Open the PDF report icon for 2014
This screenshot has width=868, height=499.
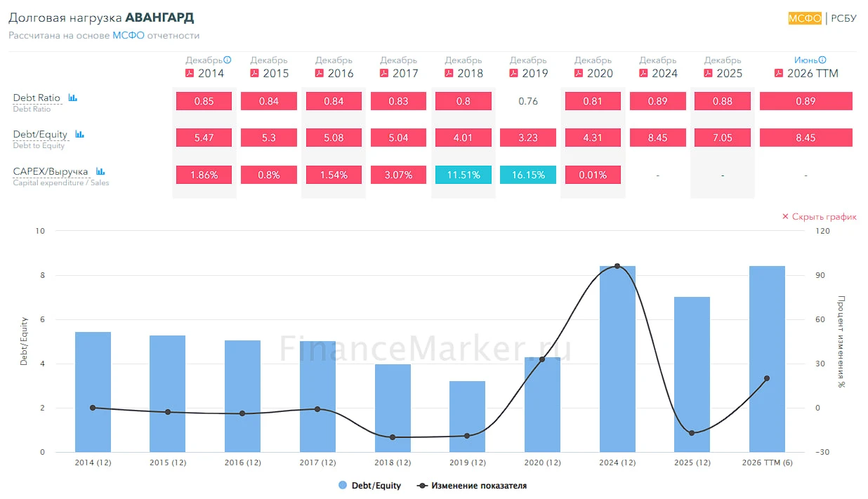pyautogui.click(x=189, y=73)
